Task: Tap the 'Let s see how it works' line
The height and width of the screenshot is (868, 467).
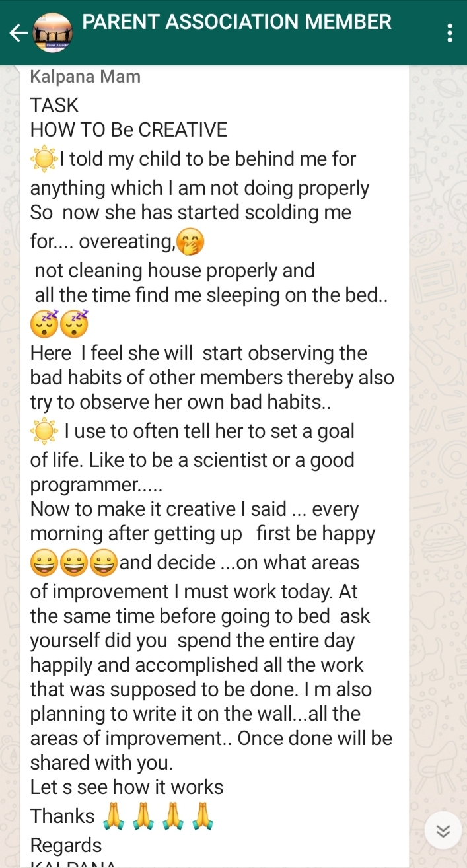Action: [x=127, y=787]
